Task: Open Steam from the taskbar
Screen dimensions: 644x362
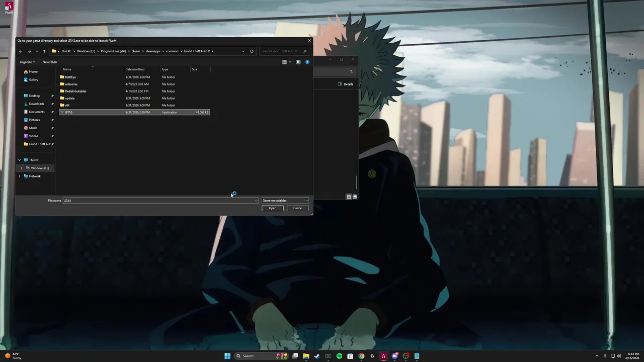Action: (317, 356)
